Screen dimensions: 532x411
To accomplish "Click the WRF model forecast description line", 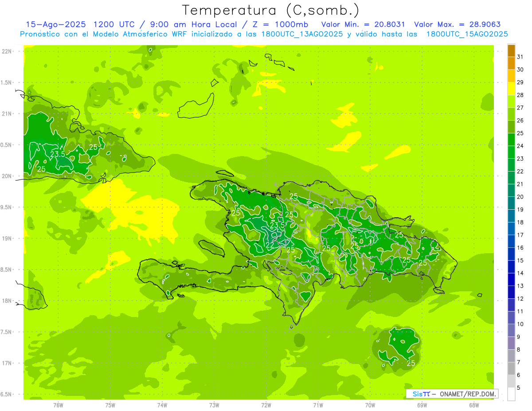I will pos(264,34).
